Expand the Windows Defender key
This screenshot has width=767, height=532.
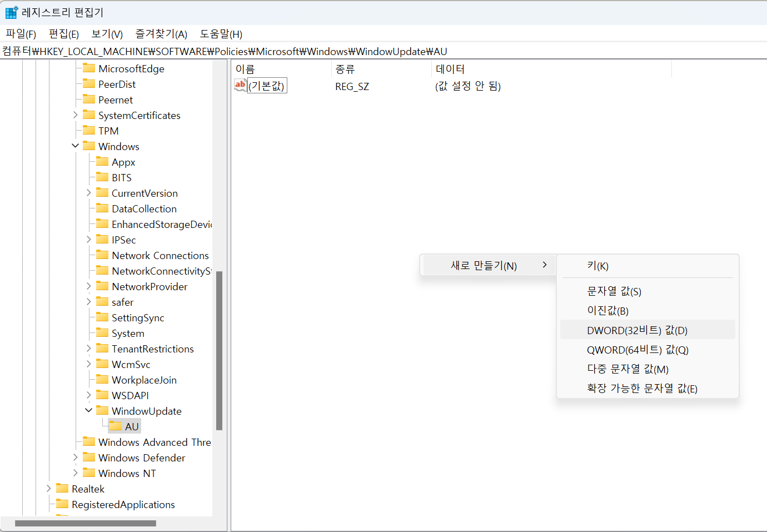(75, 458)
